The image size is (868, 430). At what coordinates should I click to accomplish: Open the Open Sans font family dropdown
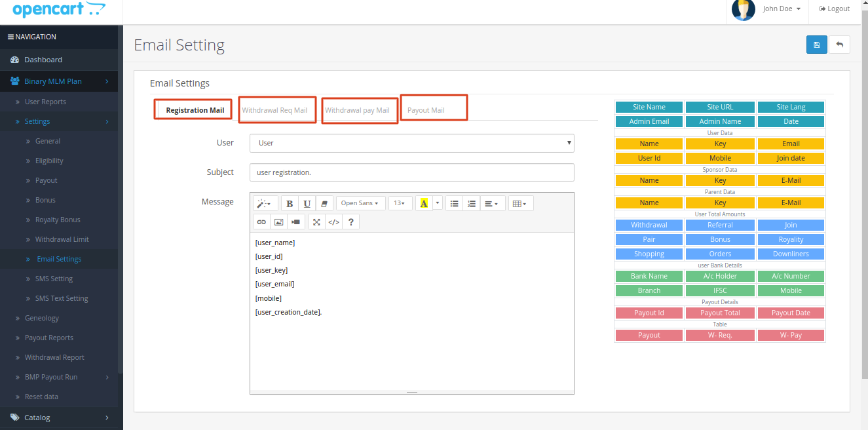359,204
